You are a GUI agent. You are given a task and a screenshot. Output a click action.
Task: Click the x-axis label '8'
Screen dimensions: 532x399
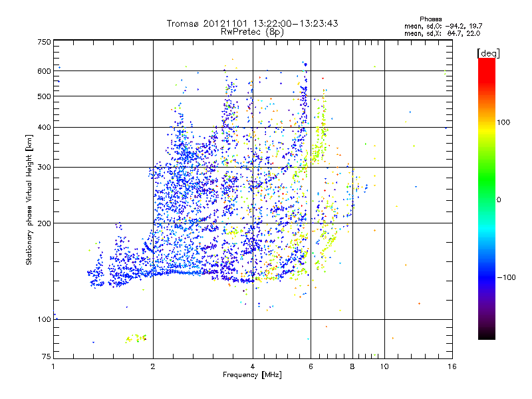click(352, 366)
